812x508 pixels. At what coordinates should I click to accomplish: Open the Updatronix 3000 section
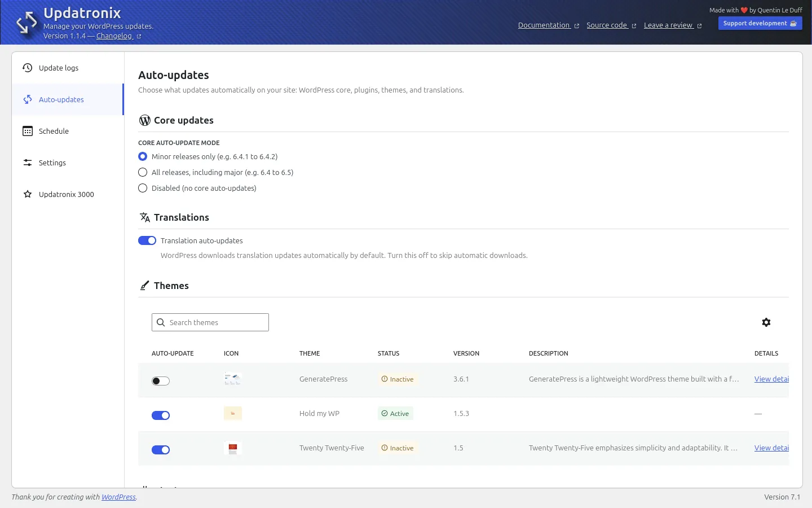coord(68,194)
